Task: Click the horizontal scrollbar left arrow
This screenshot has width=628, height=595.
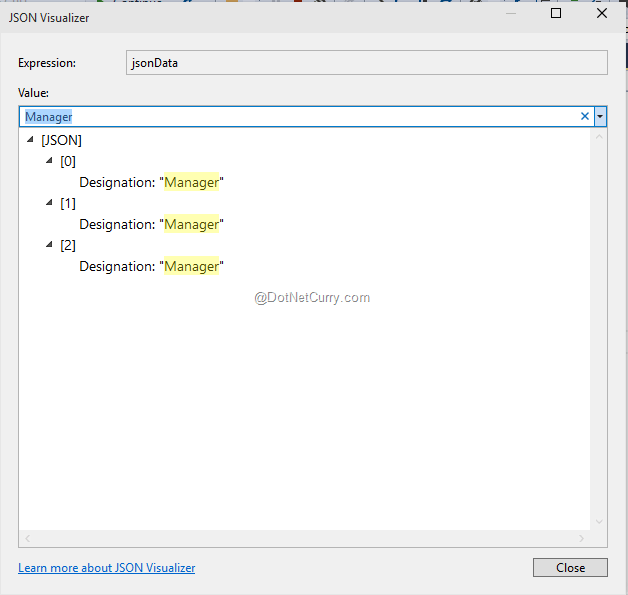Action: [x=27, y=539]
